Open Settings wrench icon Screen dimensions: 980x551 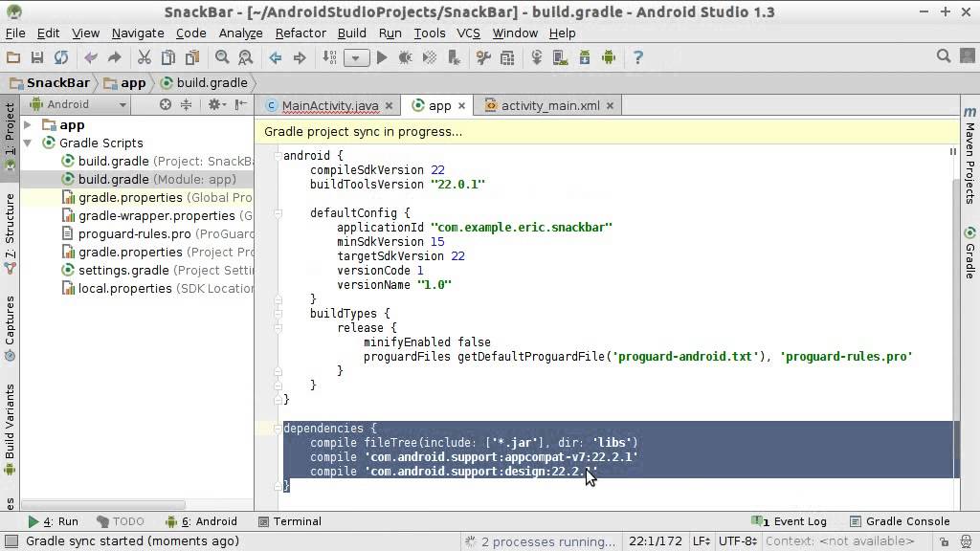[483, 57]
